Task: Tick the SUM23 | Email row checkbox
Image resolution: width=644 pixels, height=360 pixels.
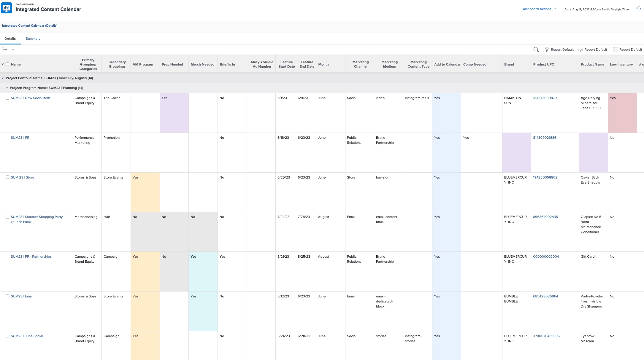Action: [x=7, y=296]
